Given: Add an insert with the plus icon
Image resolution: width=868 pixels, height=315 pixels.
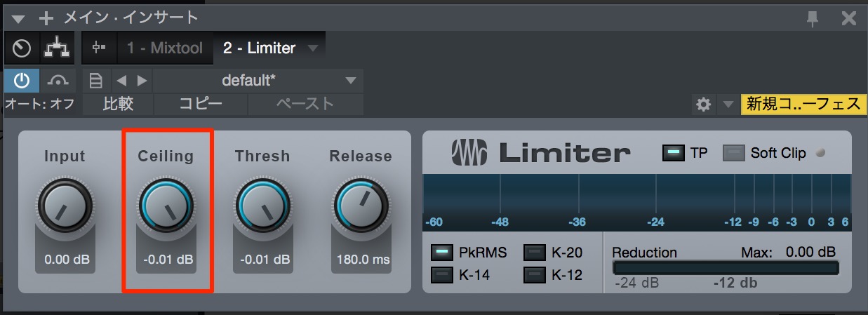Looking at the screenshot, I should coord(46,18).
